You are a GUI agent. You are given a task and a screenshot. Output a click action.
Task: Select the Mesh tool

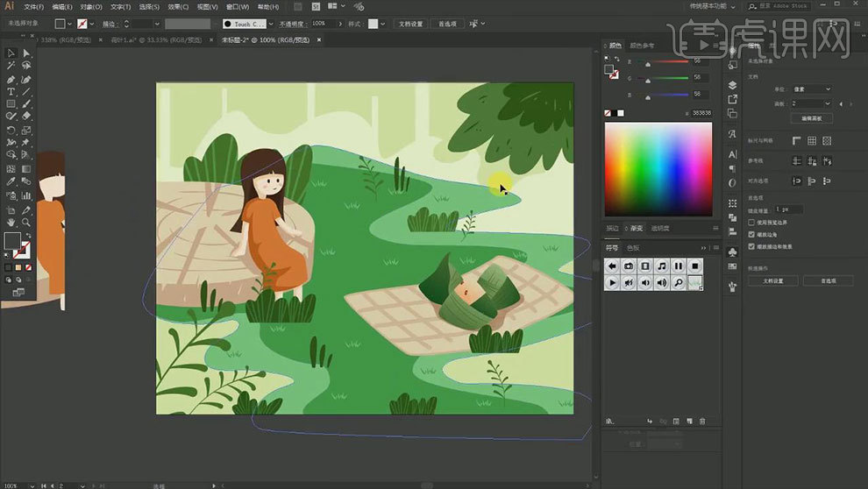(x=11, y=169)
